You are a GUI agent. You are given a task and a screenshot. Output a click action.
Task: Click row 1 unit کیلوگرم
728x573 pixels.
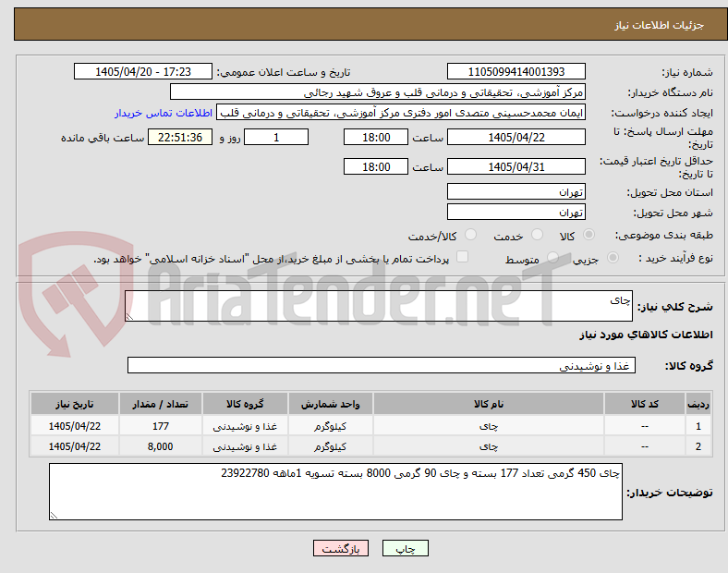pos(330,426)
